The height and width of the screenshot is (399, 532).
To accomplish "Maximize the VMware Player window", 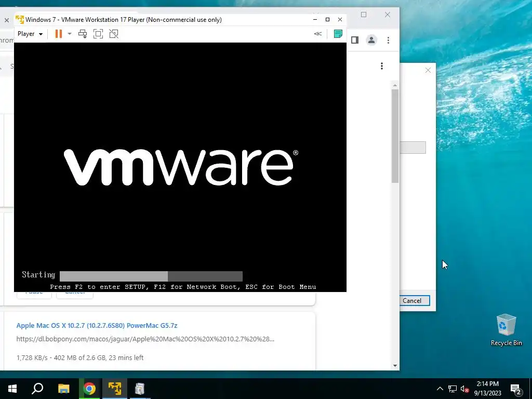I will click(x=327, y=20).
